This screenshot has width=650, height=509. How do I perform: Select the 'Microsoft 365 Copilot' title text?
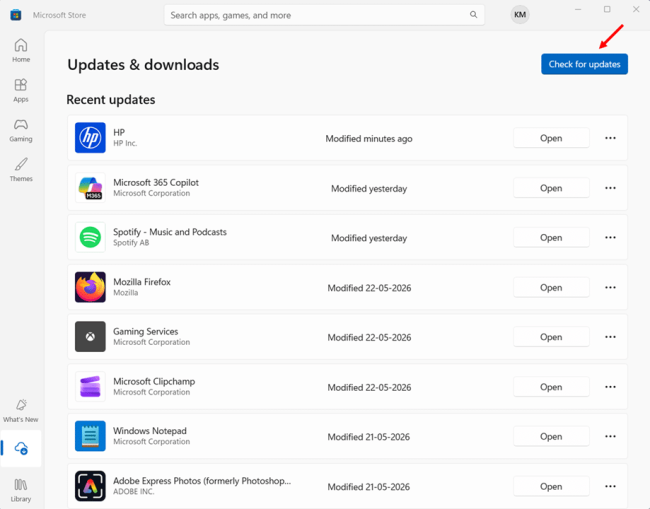pos(156,182)
